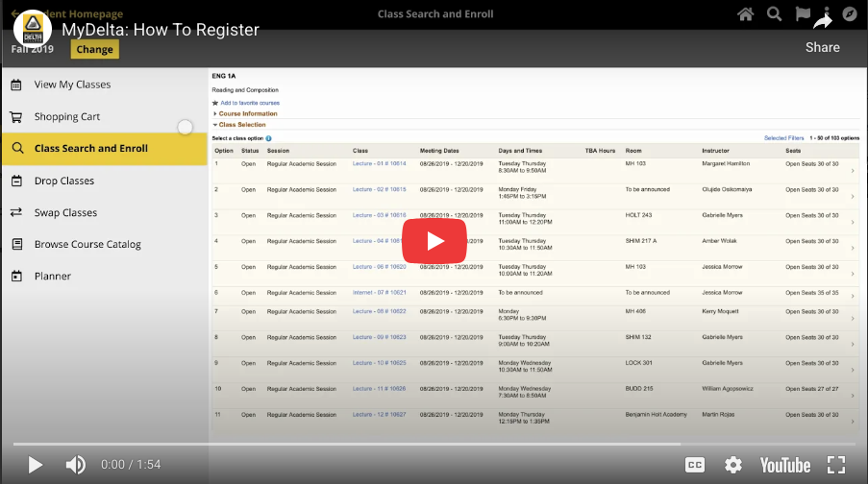Click the large red YouTube play button
Viewport: 868px width, 484px height.
tap(434, 241)
